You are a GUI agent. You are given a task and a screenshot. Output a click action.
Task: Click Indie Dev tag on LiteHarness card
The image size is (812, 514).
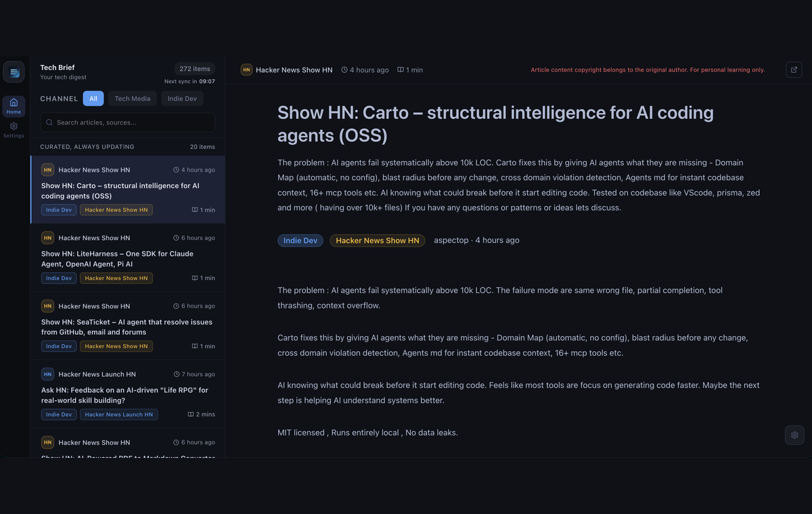59,278
